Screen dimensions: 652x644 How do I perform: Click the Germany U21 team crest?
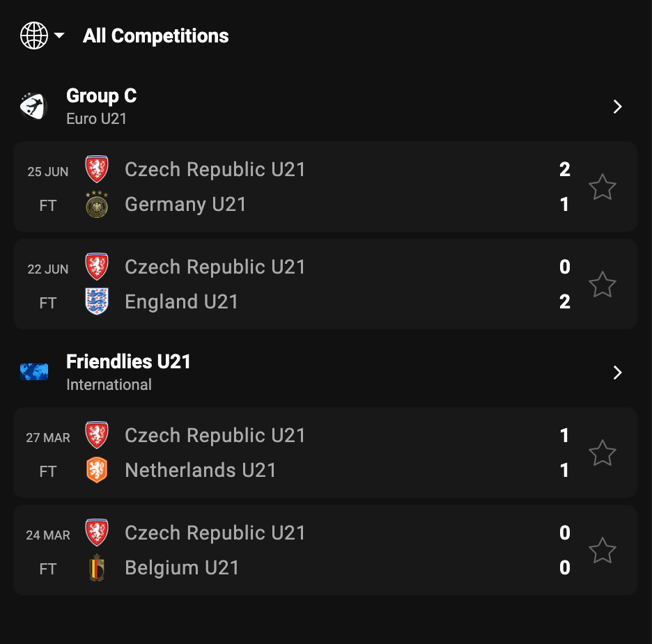point(97,205)
